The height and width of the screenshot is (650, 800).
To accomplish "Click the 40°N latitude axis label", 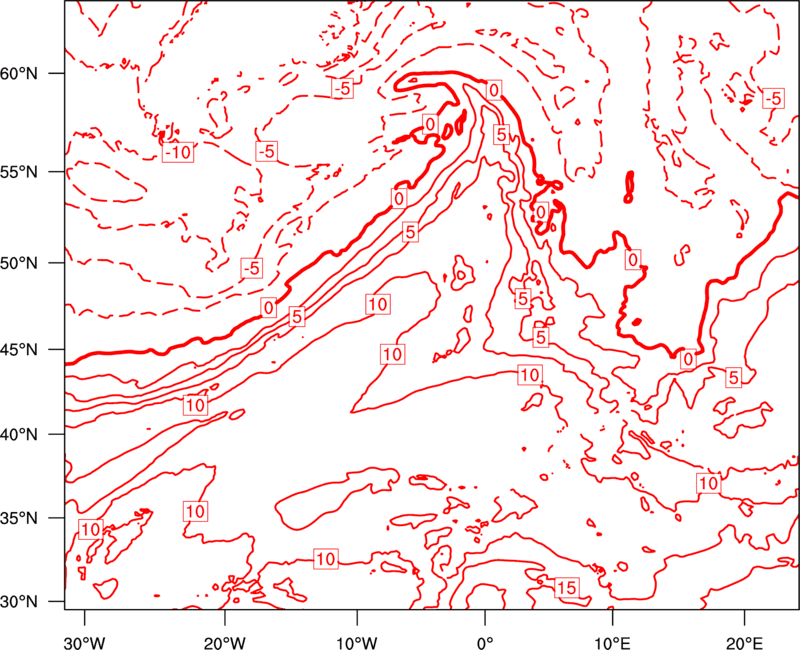I will click(19, 435).
